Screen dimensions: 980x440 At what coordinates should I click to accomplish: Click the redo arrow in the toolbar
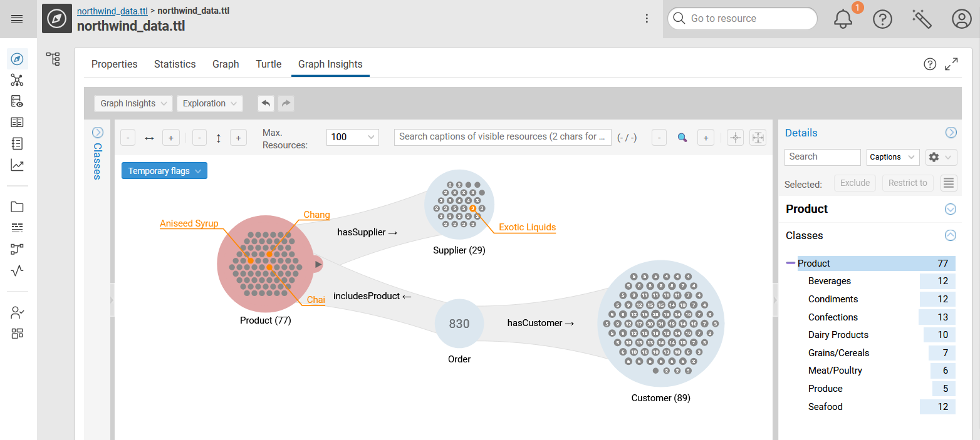coord(286,103)
